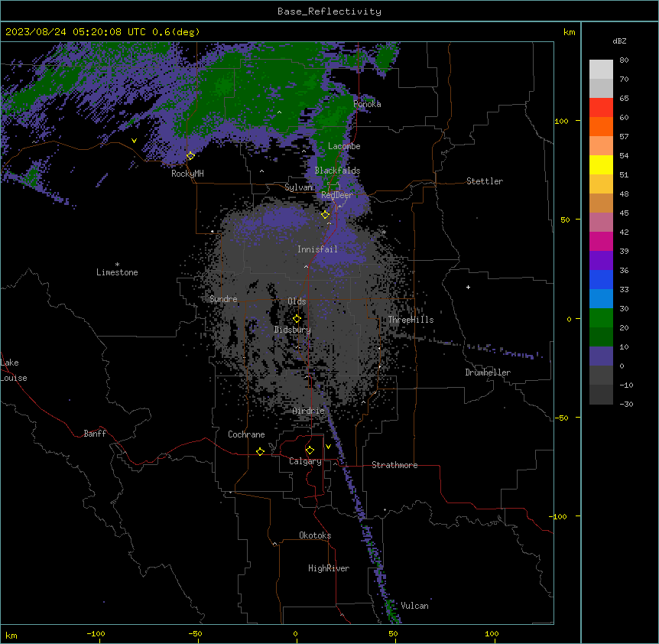This screenshot has width=659, height=644.
Task: Click the Ponoka city label
Action: click(367, 104)
